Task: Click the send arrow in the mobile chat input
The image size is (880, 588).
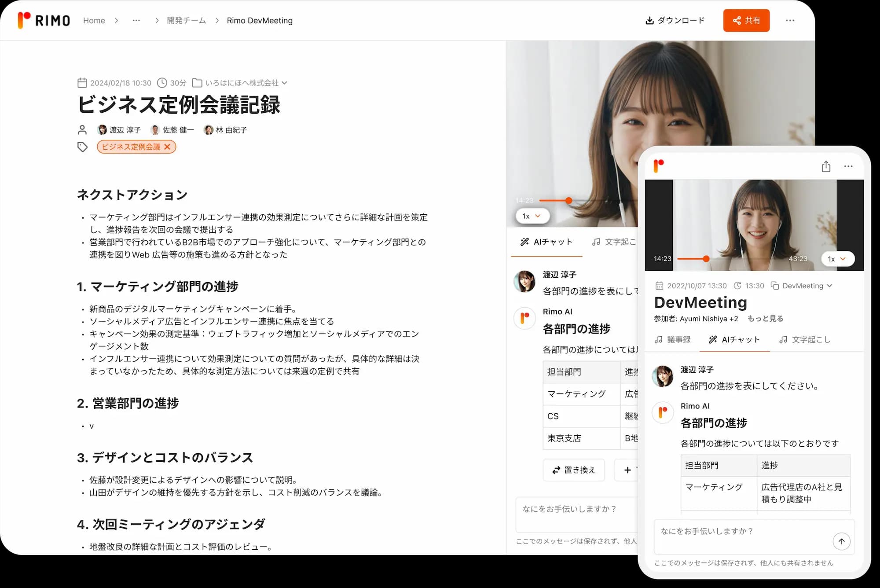Action: [x=842, y=541]
